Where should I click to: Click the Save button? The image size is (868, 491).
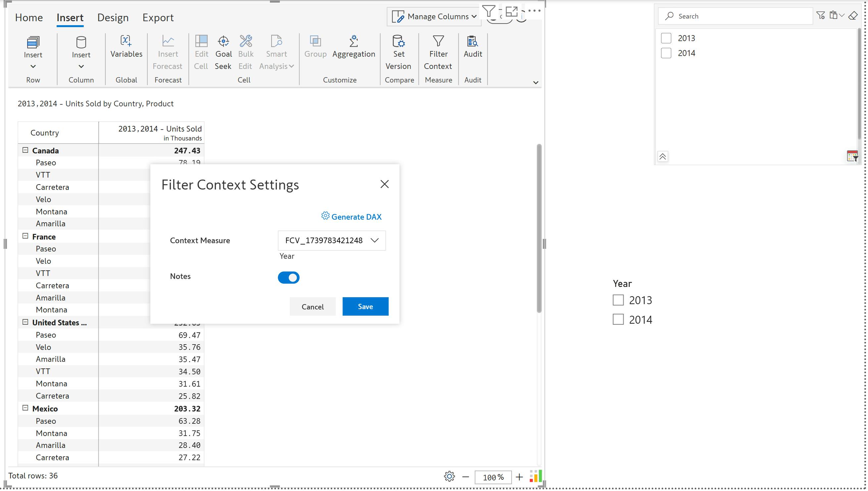point(365,306)
